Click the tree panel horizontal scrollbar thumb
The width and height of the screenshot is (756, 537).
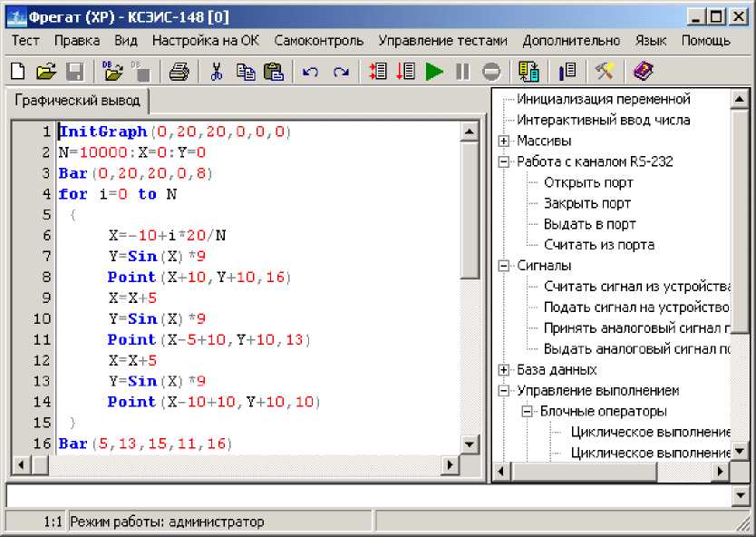click(x=584, y=471)
